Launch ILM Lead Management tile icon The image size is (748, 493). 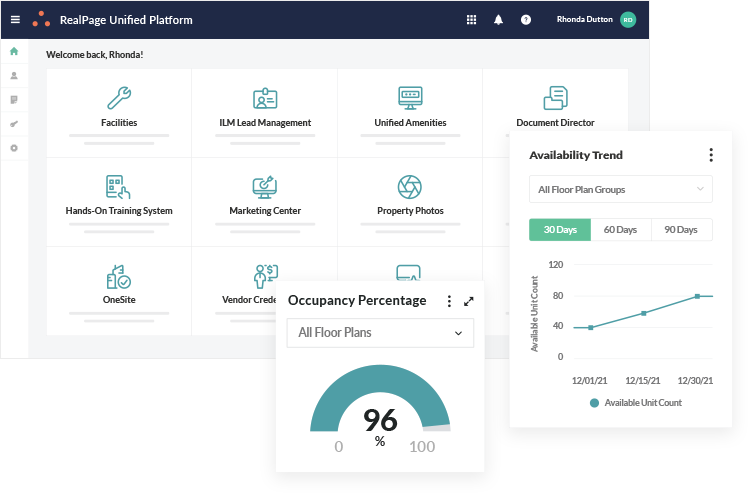point(265,98)
